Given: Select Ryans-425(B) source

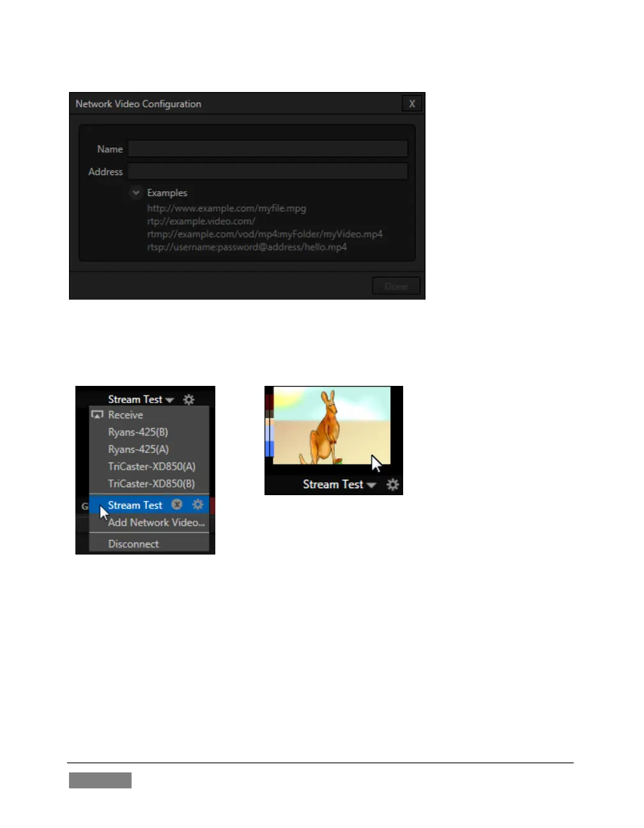Looking at the screenshot, I should click(x=149, y=432).
